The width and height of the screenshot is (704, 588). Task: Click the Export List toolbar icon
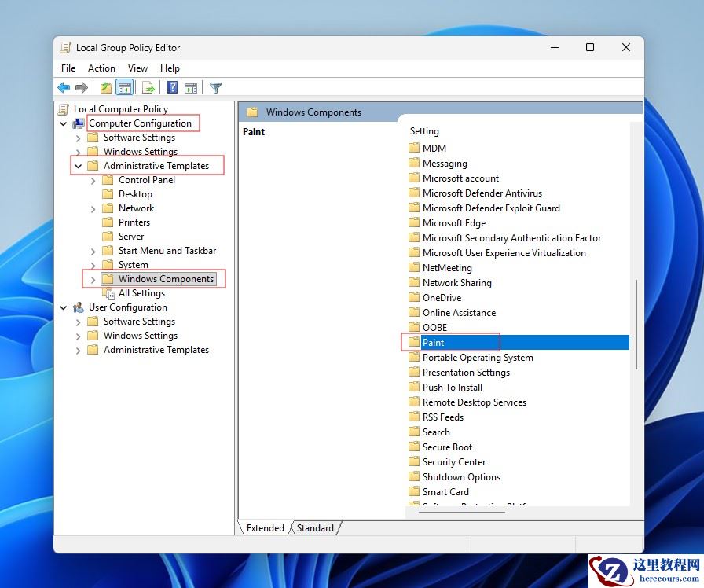pos(148,87)
